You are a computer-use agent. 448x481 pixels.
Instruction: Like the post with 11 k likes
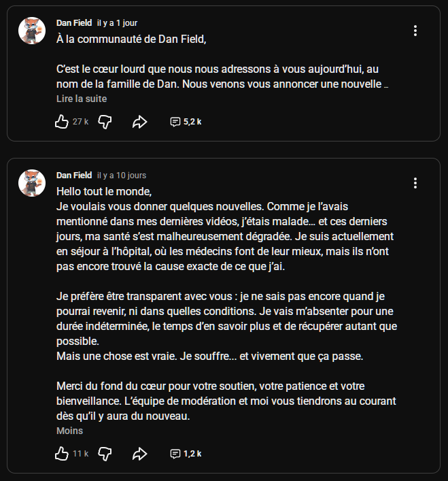(x=62, y=453)
